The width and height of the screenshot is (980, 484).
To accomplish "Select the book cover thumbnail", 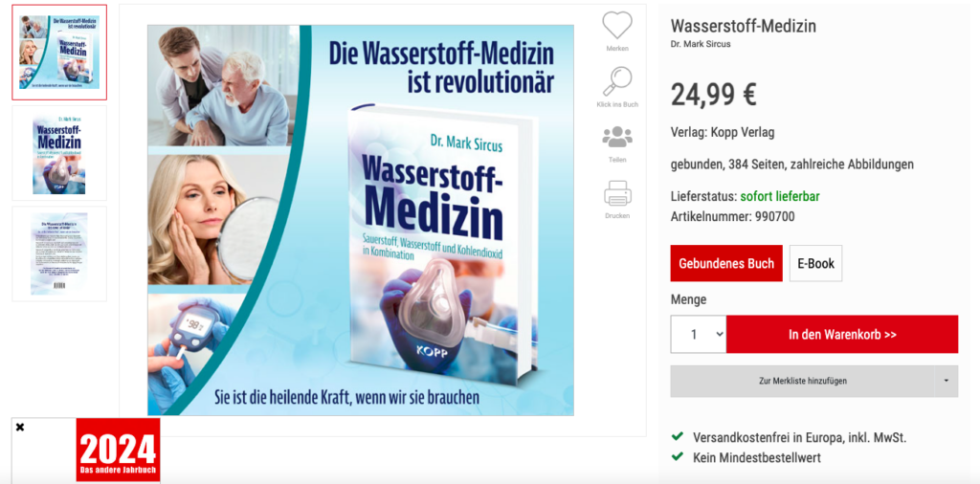I will (x=59, y=153).
